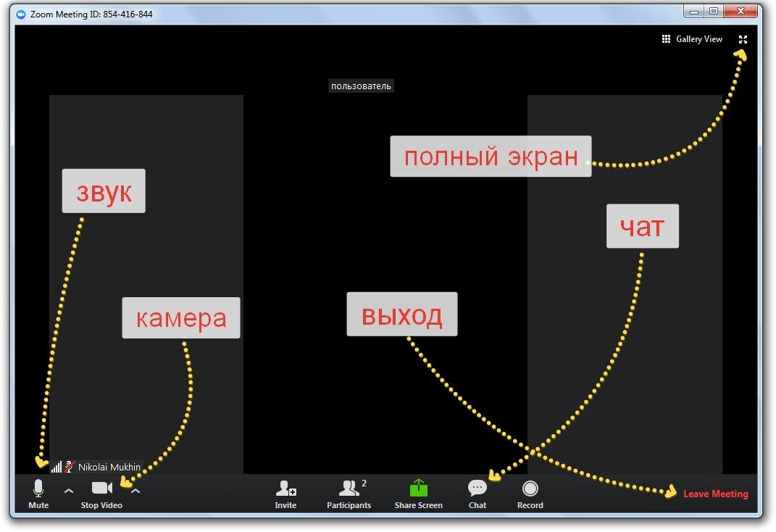Screen dimensions: 776x532
Task: Select the Nikolai Mukhin name label
Action: pyautogui.click(x=109, y=467)
